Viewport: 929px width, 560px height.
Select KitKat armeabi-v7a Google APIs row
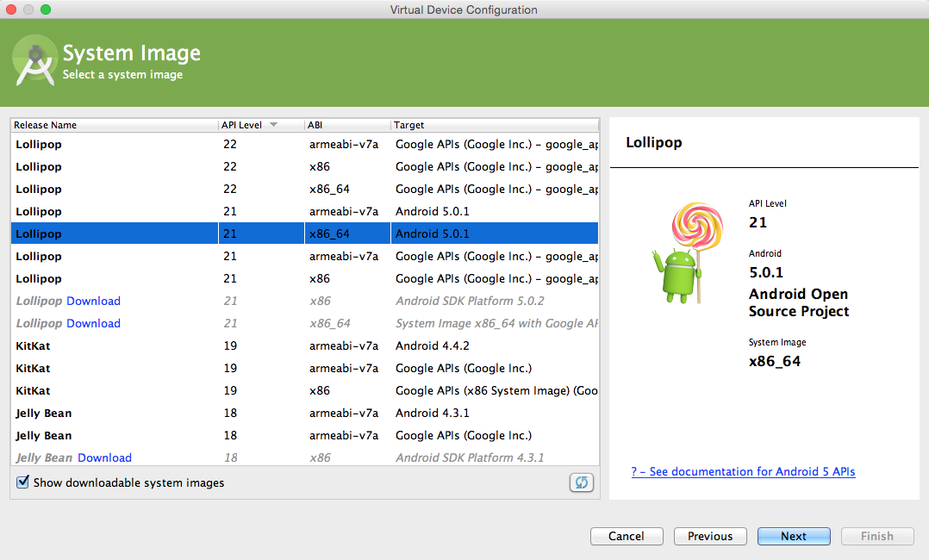coord(304,369)
